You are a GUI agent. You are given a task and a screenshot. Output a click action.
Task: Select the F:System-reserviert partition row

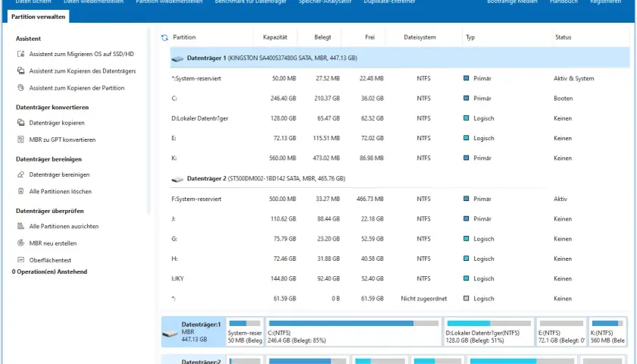(400, 199)
